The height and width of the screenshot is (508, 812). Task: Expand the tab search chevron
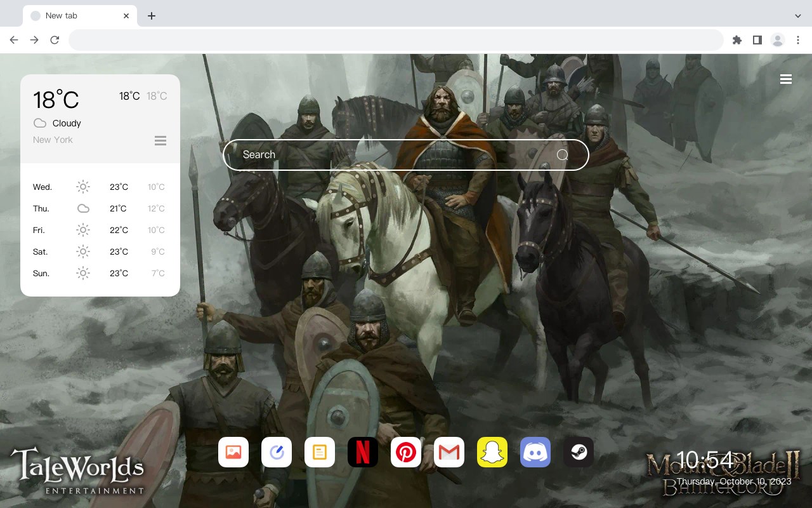[x=798, y=16]
